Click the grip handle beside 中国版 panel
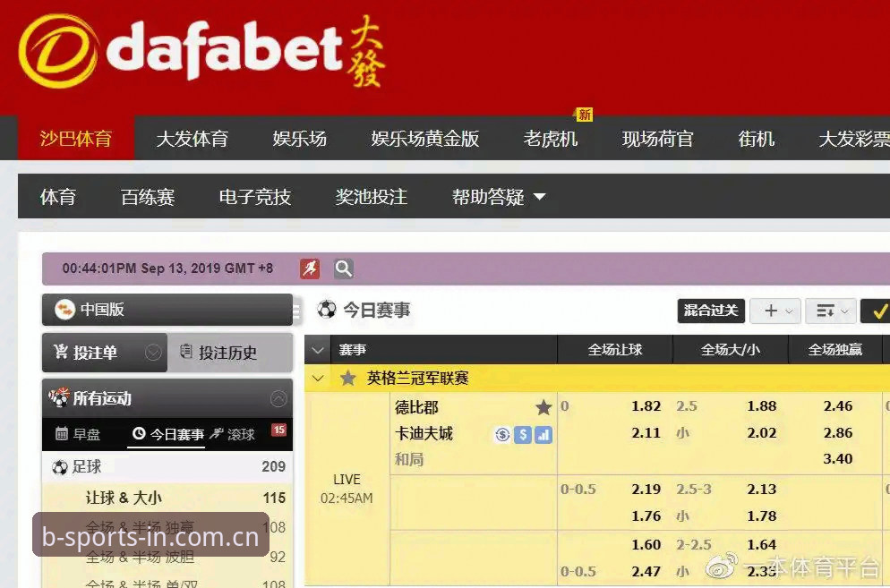Viewport: 890px width, 588px height. pyautogui.click(x=296, y=311)
